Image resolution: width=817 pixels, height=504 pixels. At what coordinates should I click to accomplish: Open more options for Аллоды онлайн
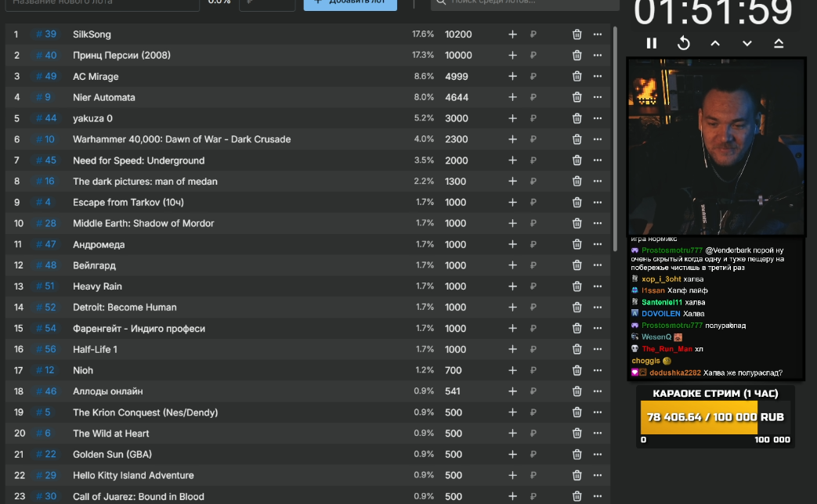click(x=598, y=391)
